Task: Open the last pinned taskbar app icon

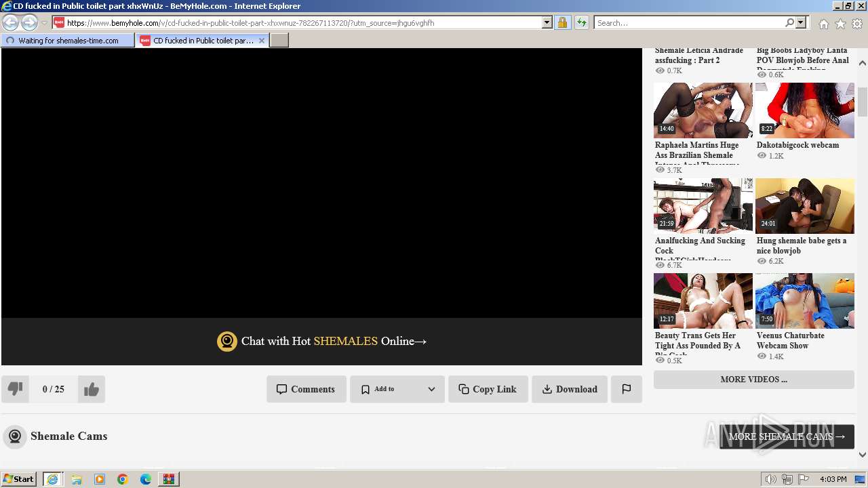Action: click(168, 479)
